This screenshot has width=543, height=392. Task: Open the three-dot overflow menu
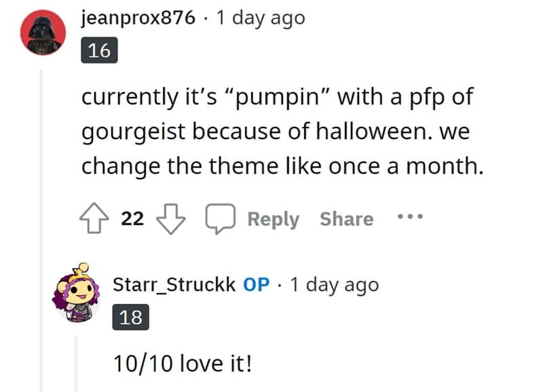coord(409,217)
